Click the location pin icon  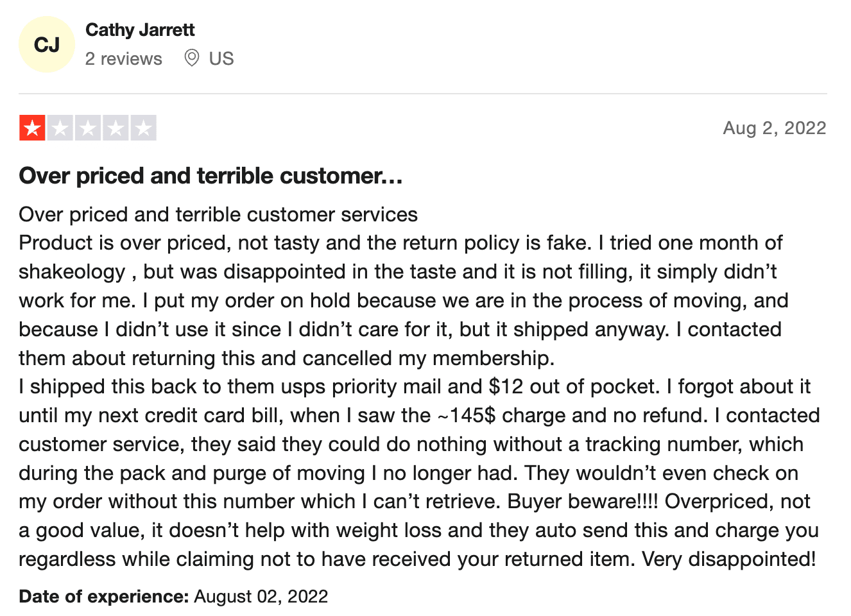[191, 58]
